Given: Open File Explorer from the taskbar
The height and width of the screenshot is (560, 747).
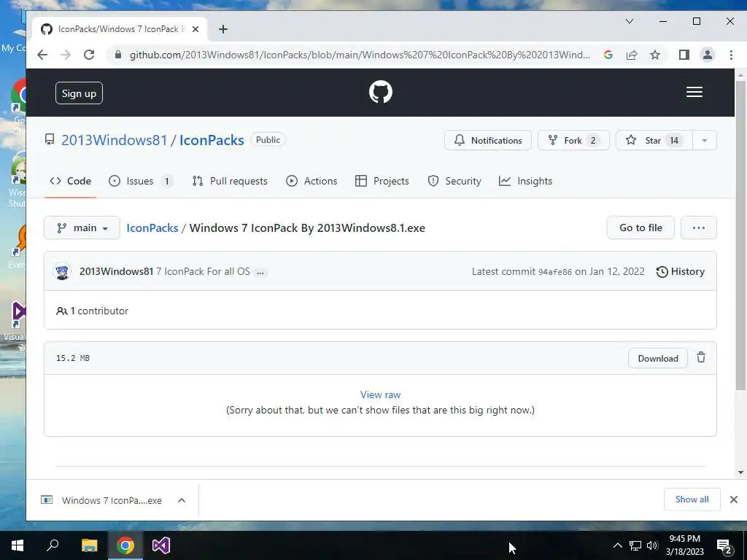Looking at the screenshot, I should [x=89, y=545].
